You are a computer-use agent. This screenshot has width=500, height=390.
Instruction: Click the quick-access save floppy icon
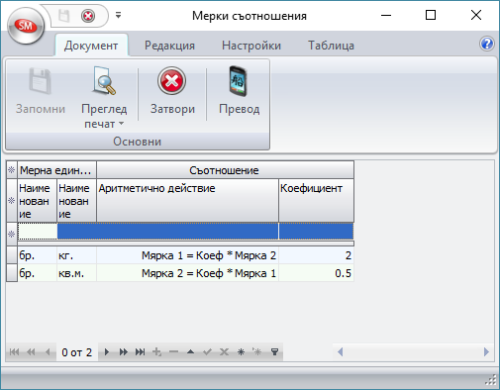(x=64, y=16)
